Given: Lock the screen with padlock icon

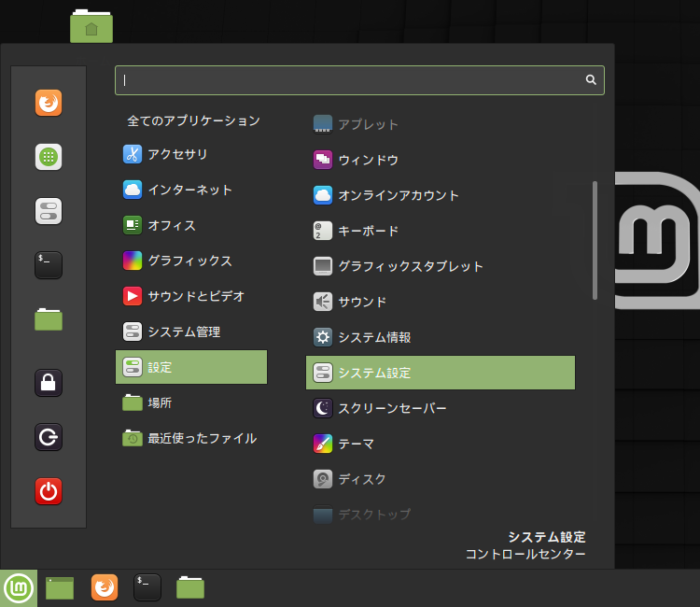Looking at the screenshot, I should coord(49,383).
